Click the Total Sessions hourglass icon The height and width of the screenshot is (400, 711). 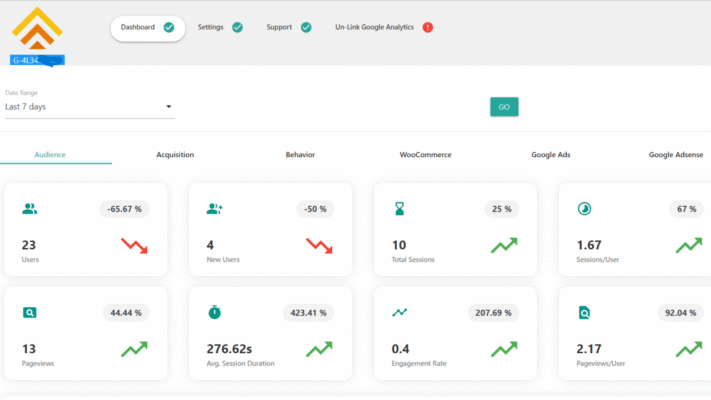(399, 209)
